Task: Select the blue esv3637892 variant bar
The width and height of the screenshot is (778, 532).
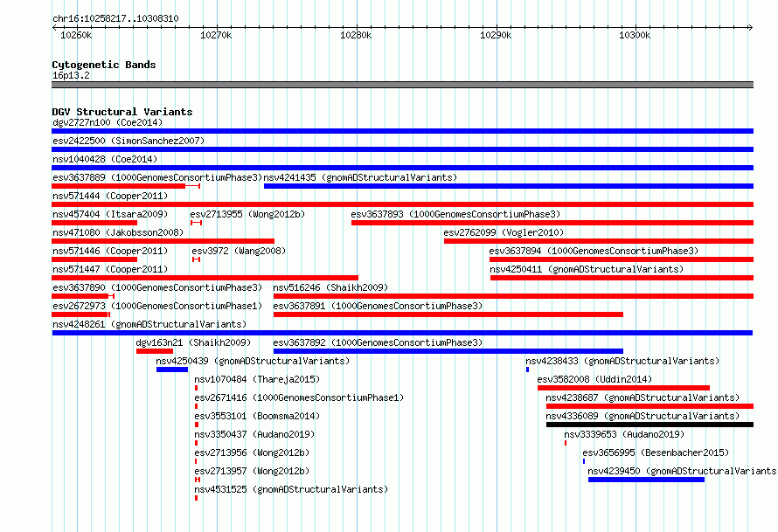Action: (x=448, y=351)
